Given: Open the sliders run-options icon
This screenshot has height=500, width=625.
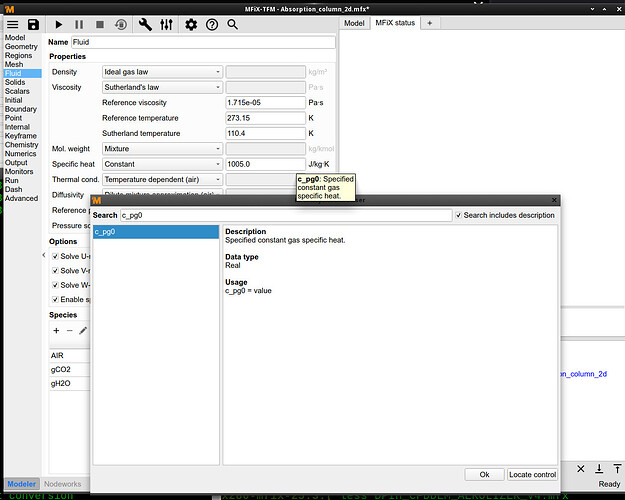Looking at the screenshot, I should pos(166,24).
